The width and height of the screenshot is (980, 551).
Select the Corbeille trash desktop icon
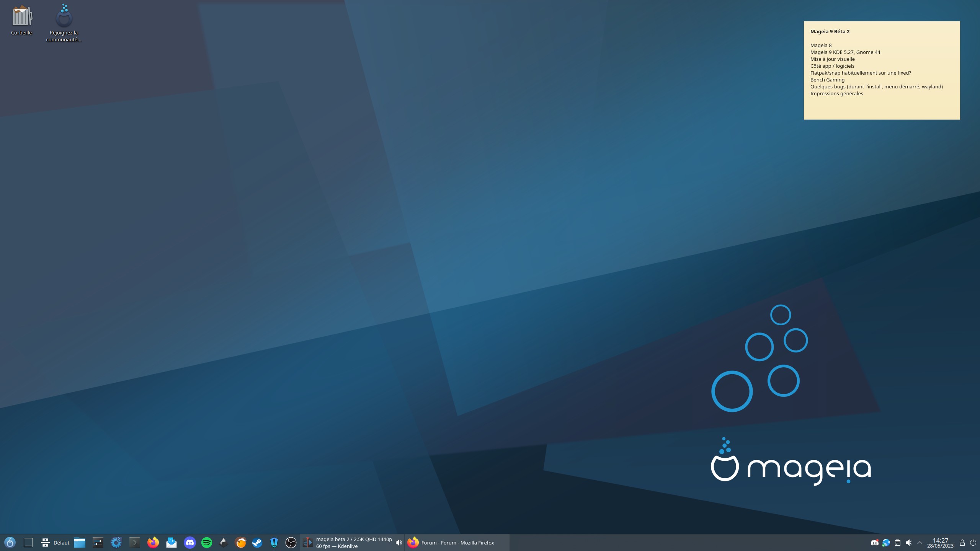(x=21, y=20)
